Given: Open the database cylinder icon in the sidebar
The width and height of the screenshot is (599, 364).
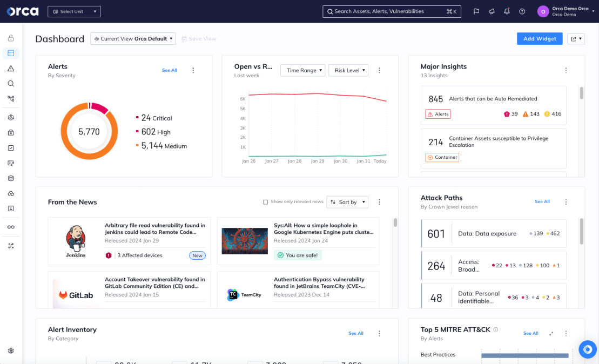Looking at the screenshot, I should [11, 178].
